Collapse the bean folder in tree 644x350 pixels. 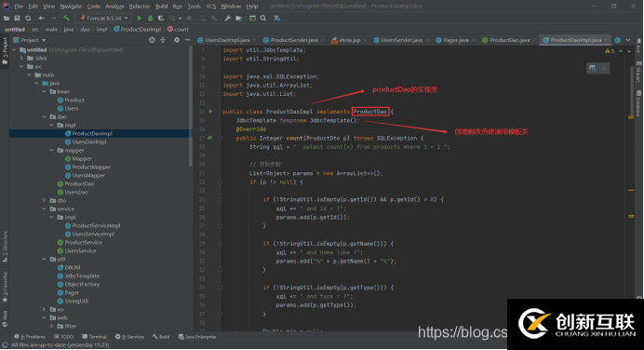tap(45, 91)
